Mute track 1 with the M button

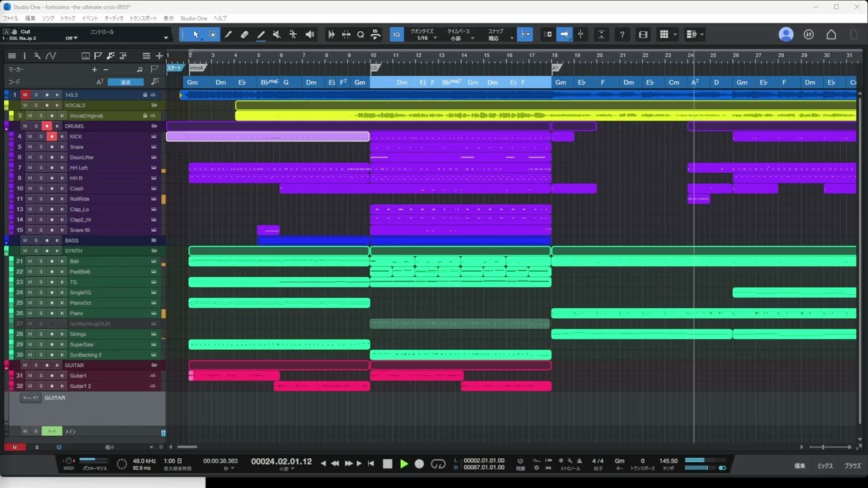click(x=25, y=95)
